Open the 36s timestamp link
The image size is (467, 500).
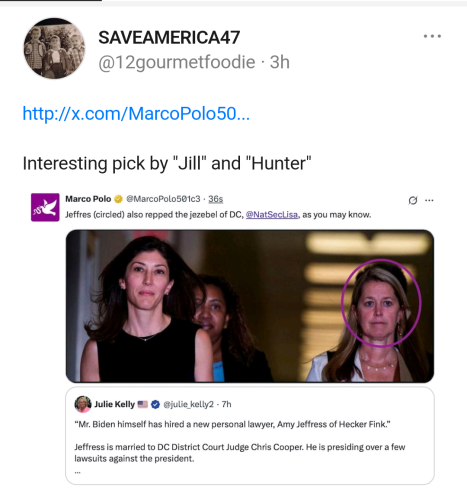(216, 199)
